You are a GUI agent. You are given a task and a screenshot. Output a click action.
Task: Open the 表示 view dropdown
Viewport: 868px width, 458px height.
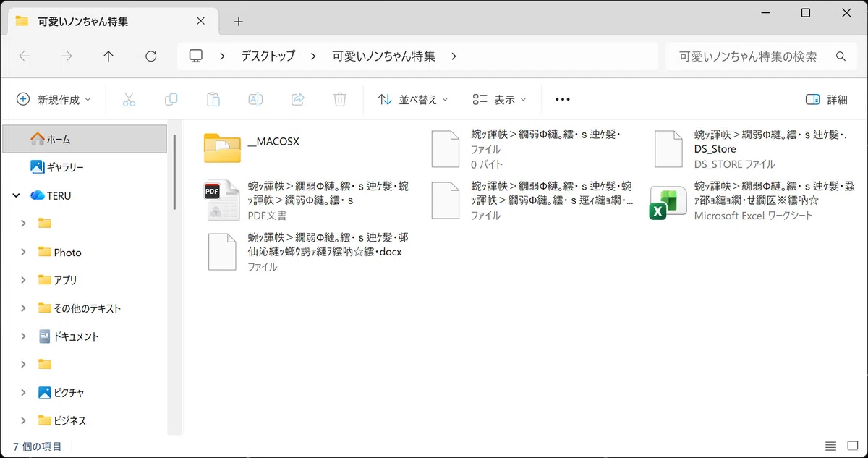coord(499,100)
